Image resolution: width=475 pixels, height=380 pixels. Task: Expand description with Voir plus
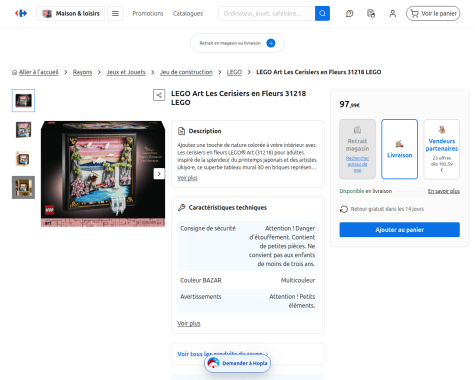[x=187, y=178]
